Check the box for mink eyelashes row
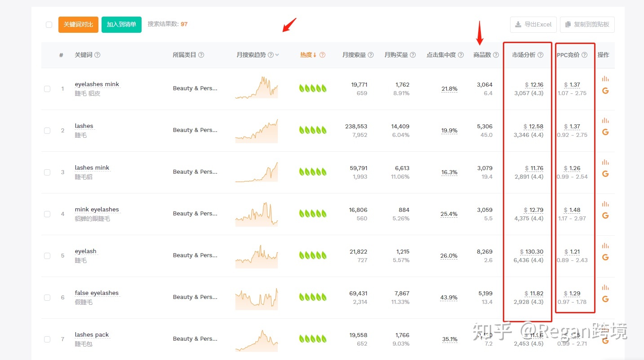The width and height of the screenshot is (644, 360). point(47,214)
